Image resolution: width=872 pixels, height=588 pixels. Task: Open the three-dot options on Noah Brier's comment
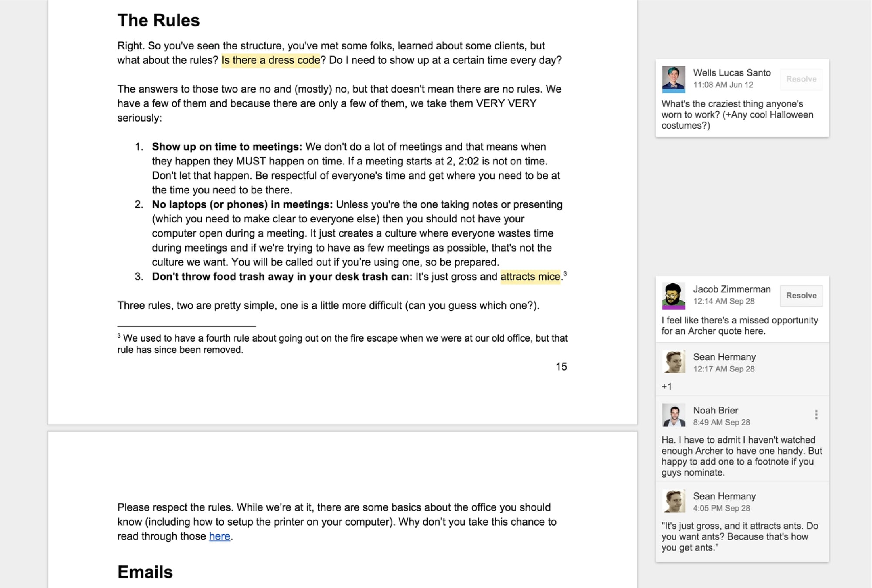click(816, 415)
